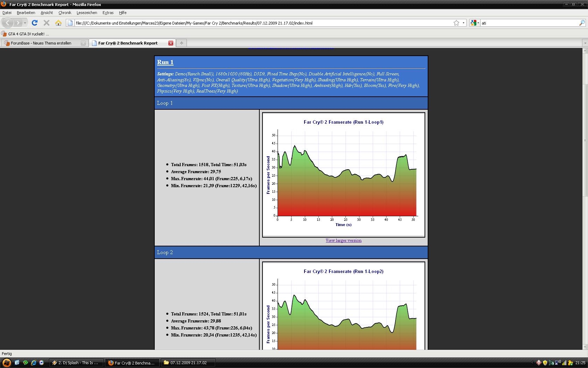
Task: Click the vertical scrollbar thumb
Action: pyautogui.click(x=585, y=140)
